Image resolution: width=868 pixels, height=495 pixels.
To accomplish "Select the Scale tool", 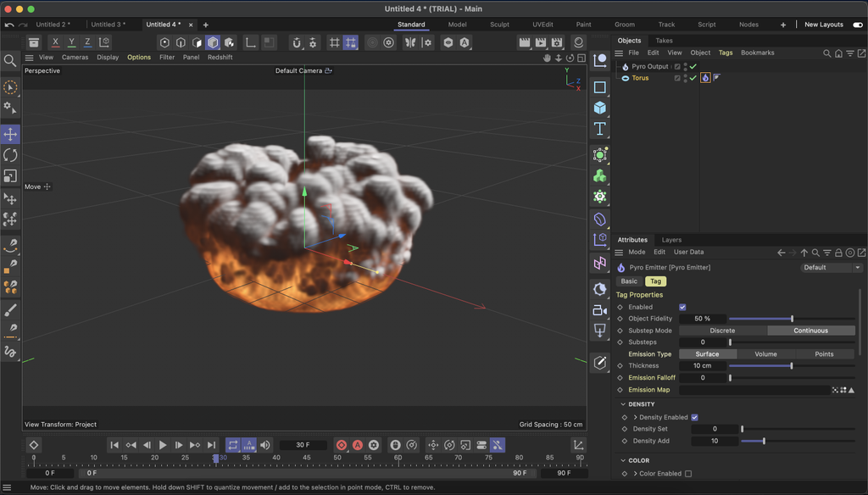I will (12, 176).
